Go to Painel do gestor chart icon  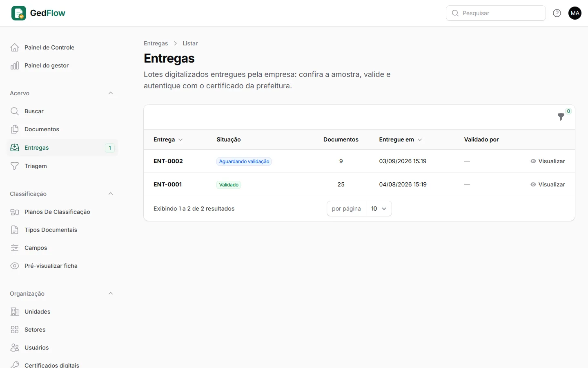(15, 65)
